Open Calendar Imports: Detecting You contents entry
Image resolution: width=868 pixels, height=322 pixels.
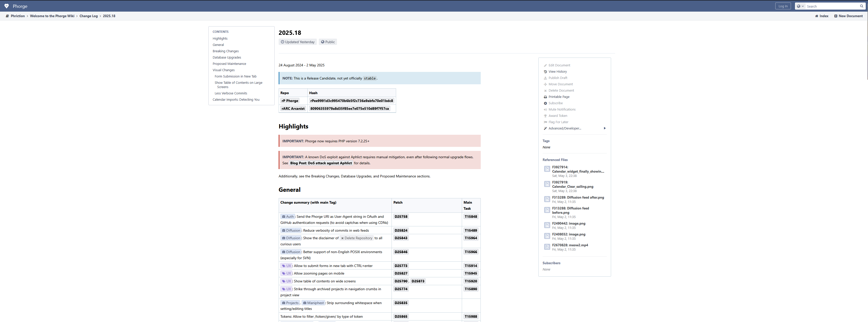pos(236,100)
